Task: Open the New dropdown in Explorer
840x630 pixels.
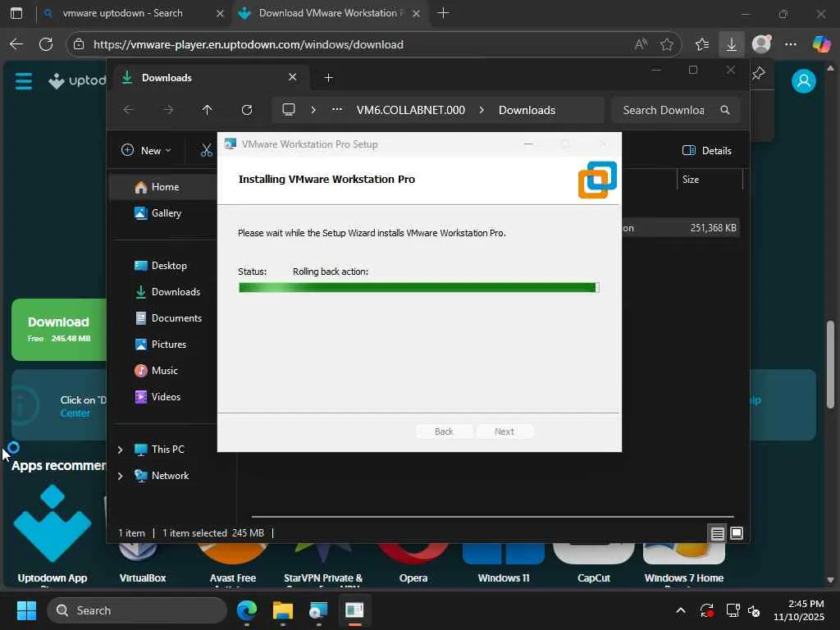Action: pyautogui.click(x=146, y=151)
